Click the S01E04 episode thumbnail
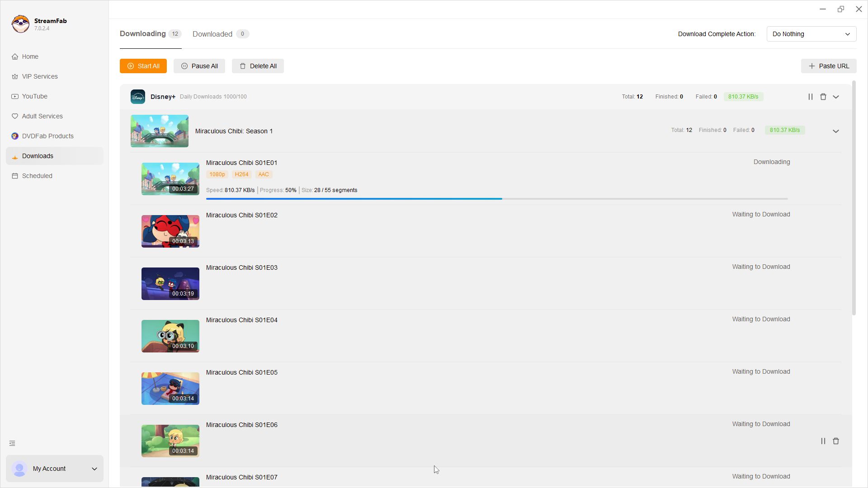This screenshot has width=868, height=488. [170, 336]
